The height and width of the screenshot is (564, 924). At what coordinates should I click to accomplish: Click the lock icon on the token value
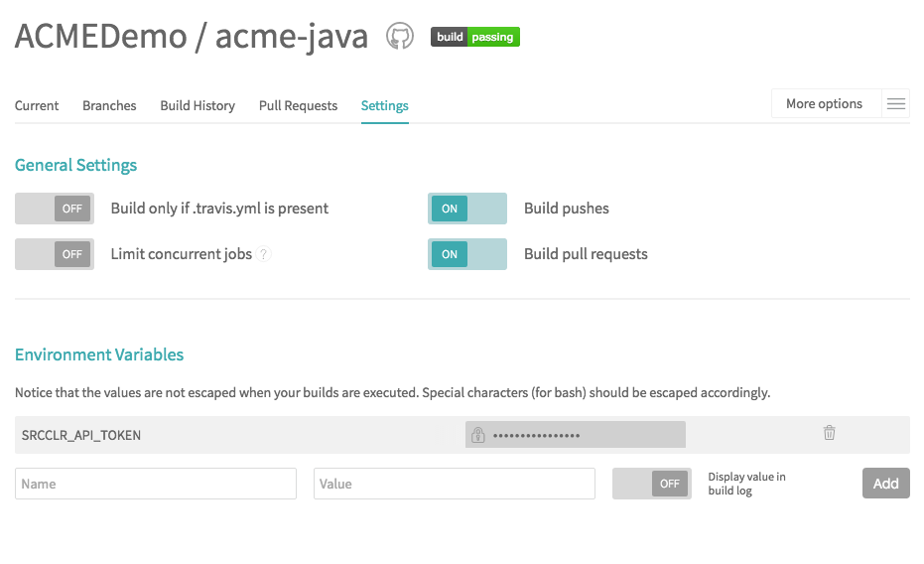tap(478, 435)
